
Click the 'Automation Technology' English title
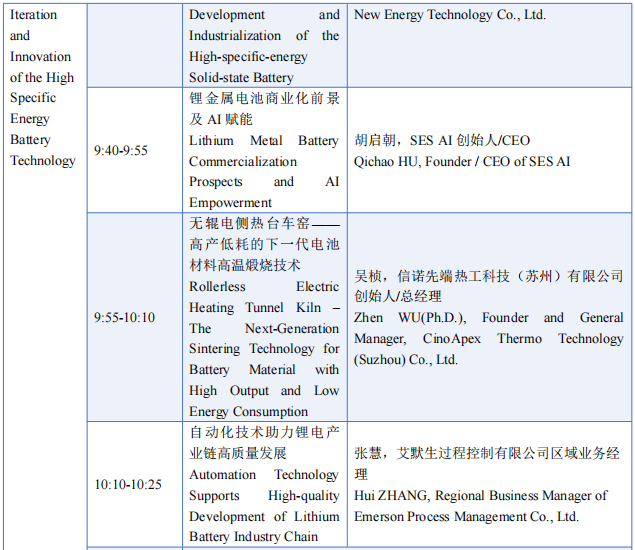[264, 475]
